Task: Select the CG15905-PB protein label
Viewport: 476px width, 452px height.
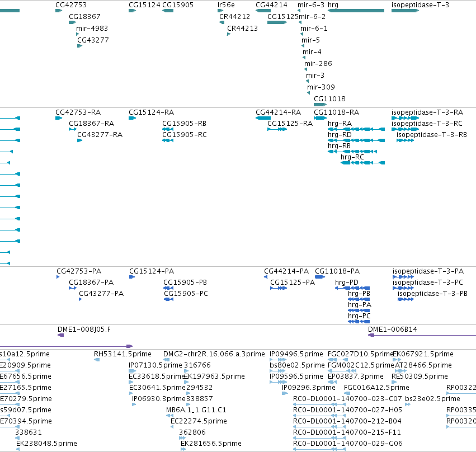Action: 185,282
